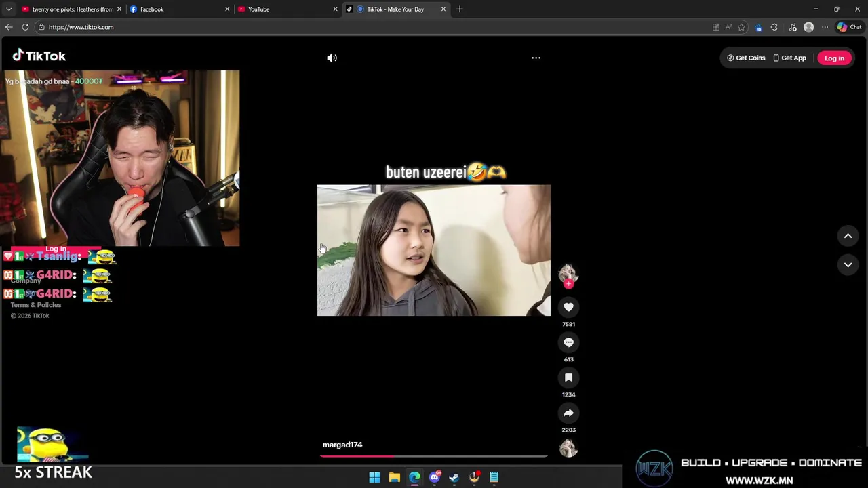Open Steam from taskbar
The height and width of the screenshot is (488, 868).
(x=454, y=477)
